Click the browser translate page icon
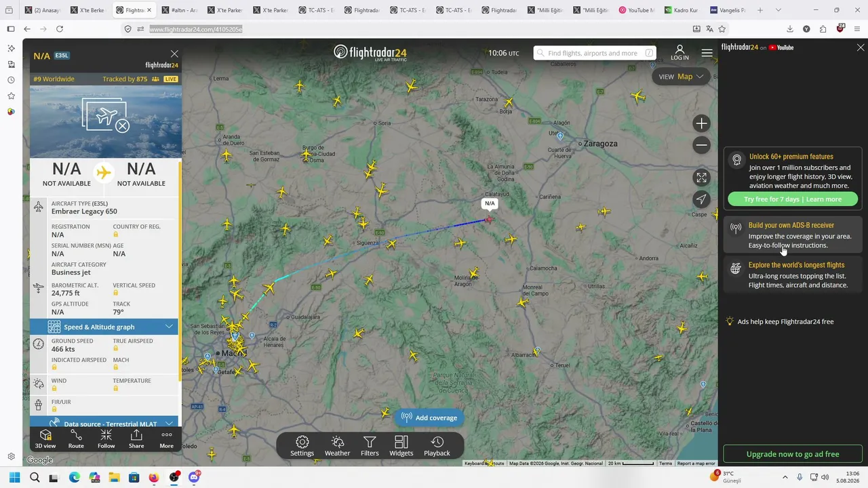This screenshot has height=488, width=868. point(709,29)
